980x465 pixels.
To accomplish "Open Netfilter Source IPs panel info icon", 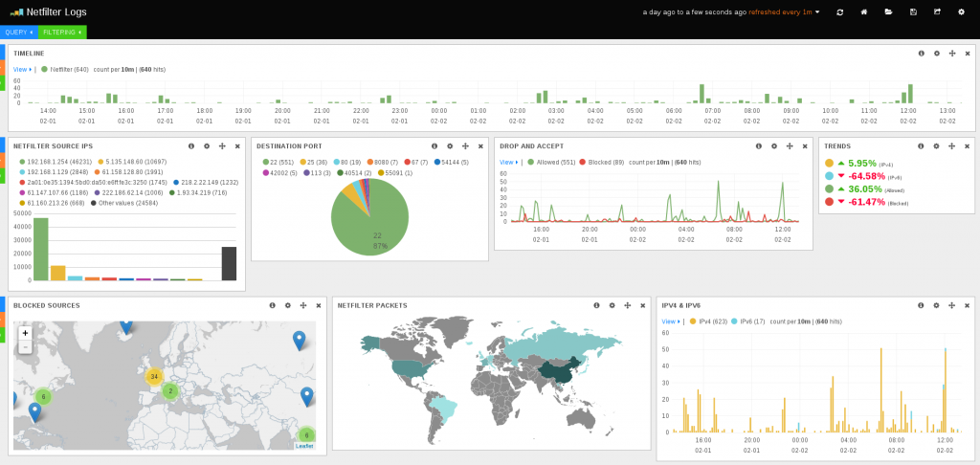I will tap(191, 146).
